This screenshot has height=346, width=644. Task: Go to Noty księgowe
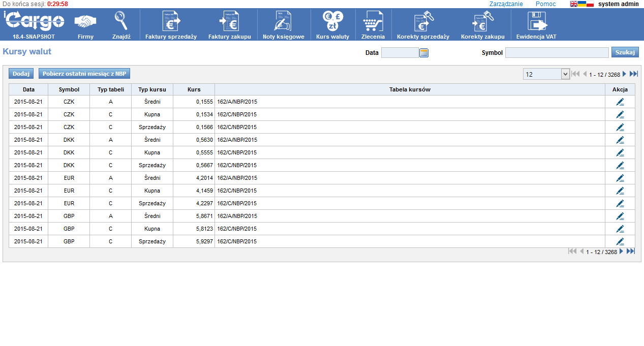[283, 22]
